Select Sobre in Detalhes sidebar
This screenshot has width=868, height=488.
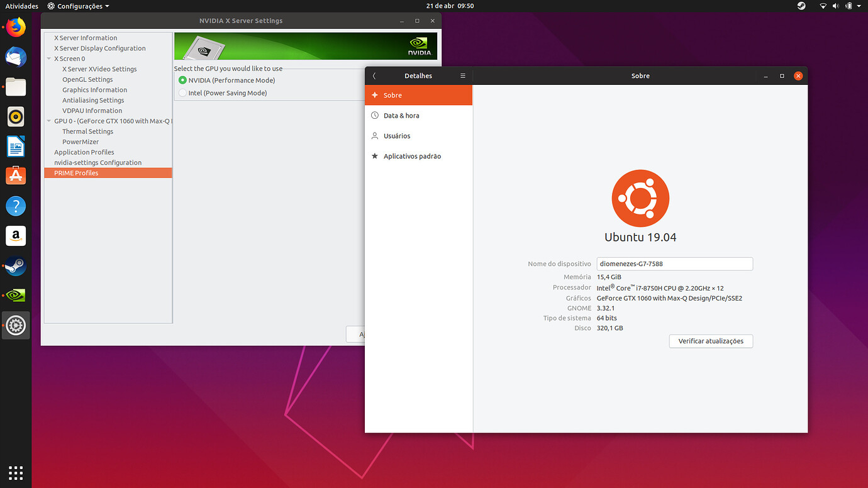(x=418, y=95)
